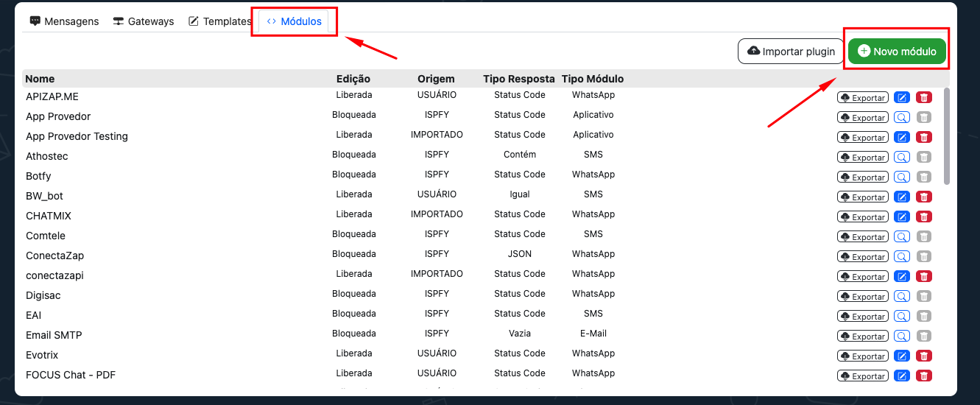Screen dimensions: 980x405
Task: Click the blue edit icon for APIZAP.ME
Action: pos(902,97)
